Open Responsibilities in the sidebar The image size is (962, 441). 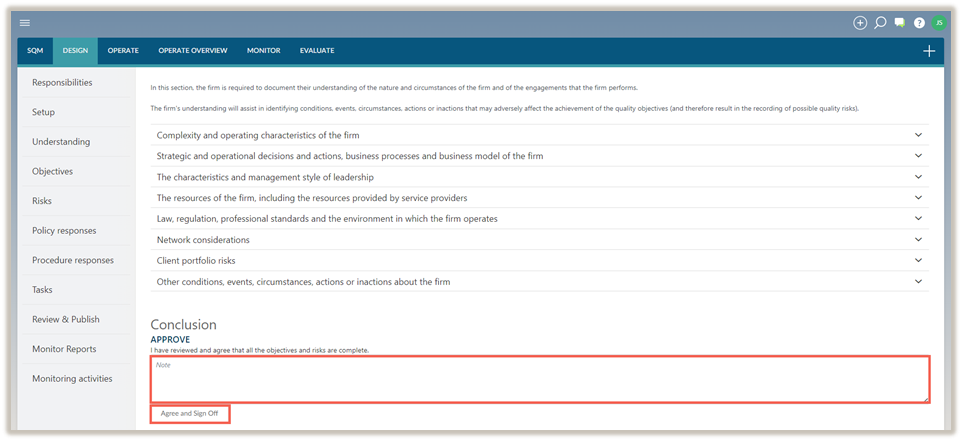point(62,83)
